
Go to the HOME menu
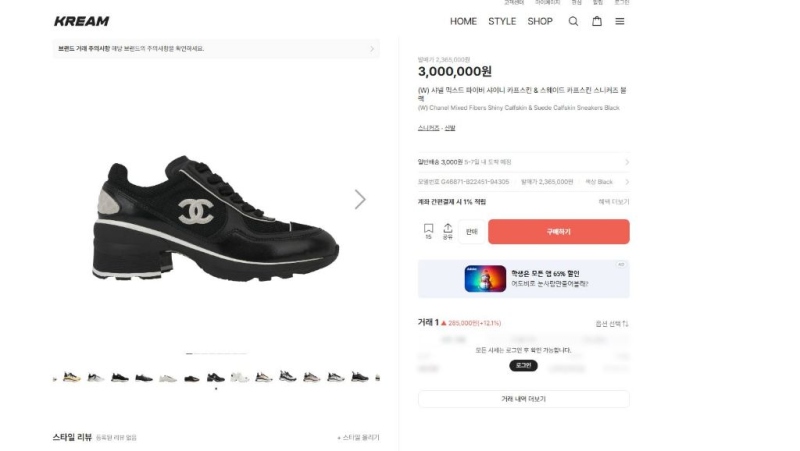point(463,21)
